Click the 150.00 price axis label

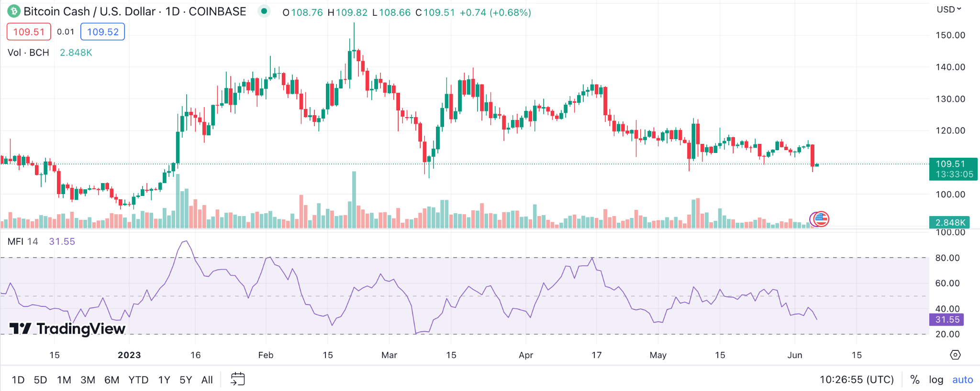point(950,35)
